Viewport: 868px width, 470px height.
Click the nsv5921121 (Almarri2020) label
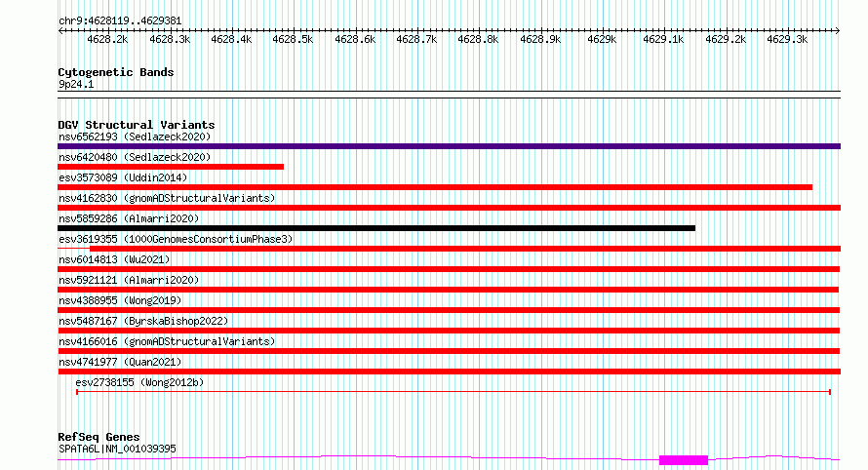point(129,280)
